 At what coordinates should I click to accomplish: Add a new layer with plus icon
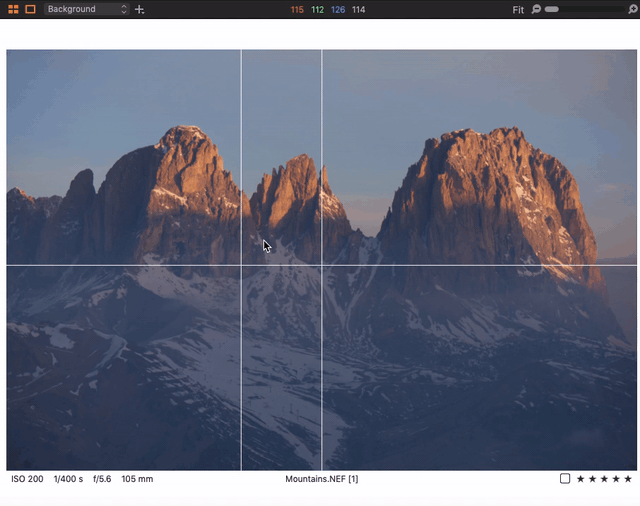[140, 9]
